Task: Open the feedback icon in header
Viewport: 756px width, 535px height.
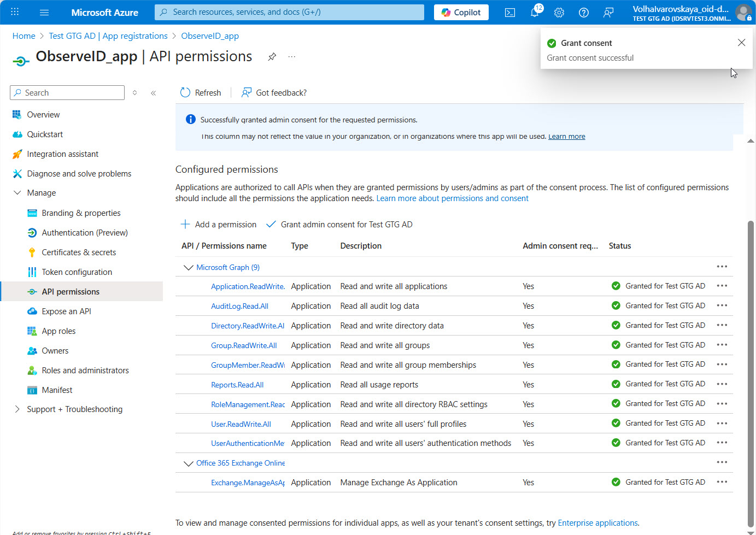Action: [608, 13]
